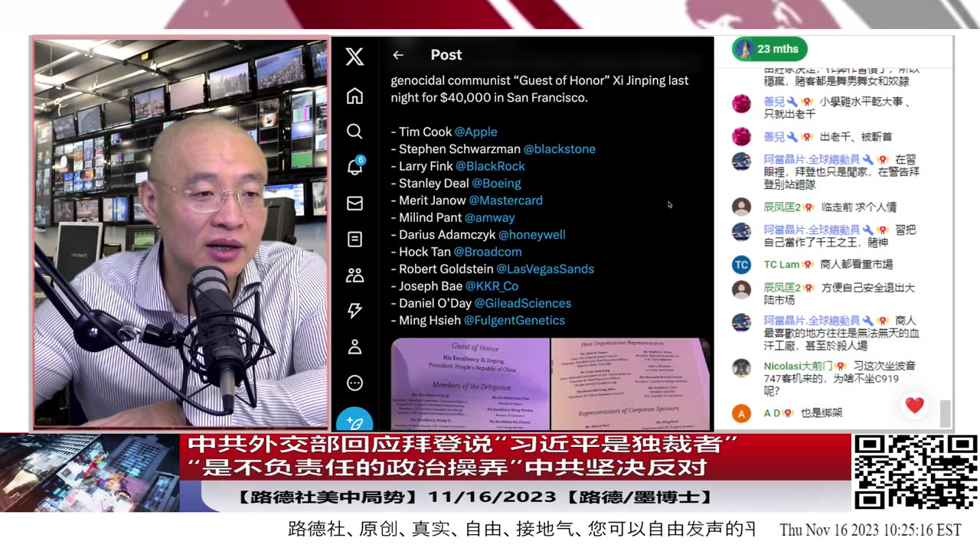This screenshot has width=980, height=551.
Task: Open the @BlackRock mention link
Action: tap(491, 166)
